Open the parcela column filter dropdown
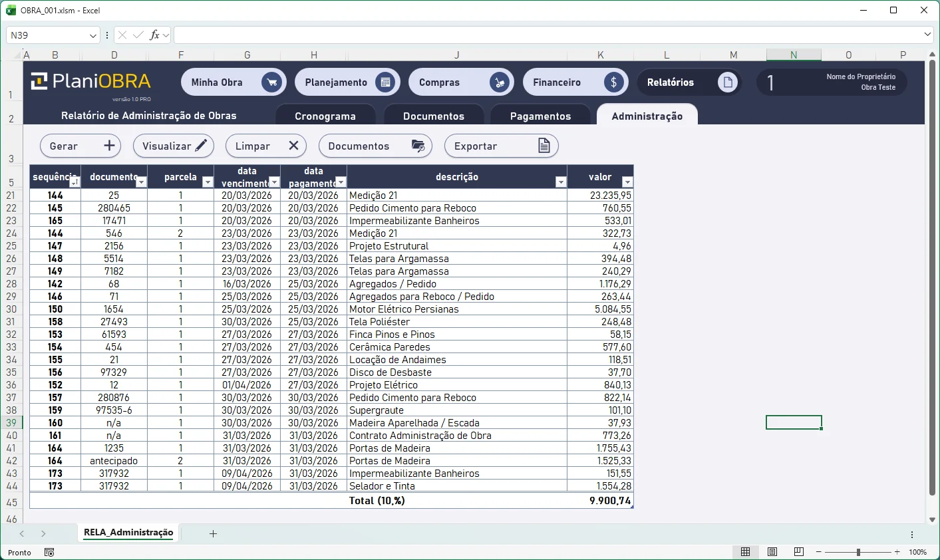This screenshot has height=560, width=940. tap(208, 182)
